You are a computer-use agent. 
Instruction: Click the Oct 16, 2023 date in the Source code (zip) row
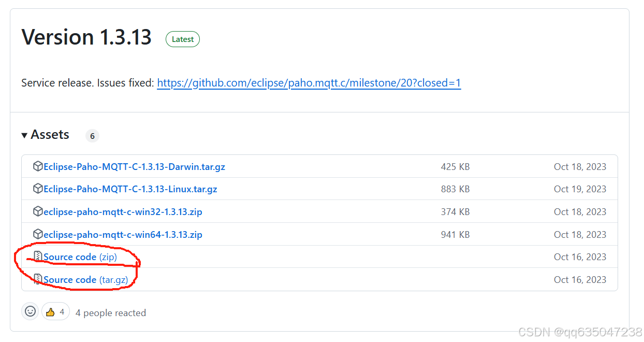(580, 257)
